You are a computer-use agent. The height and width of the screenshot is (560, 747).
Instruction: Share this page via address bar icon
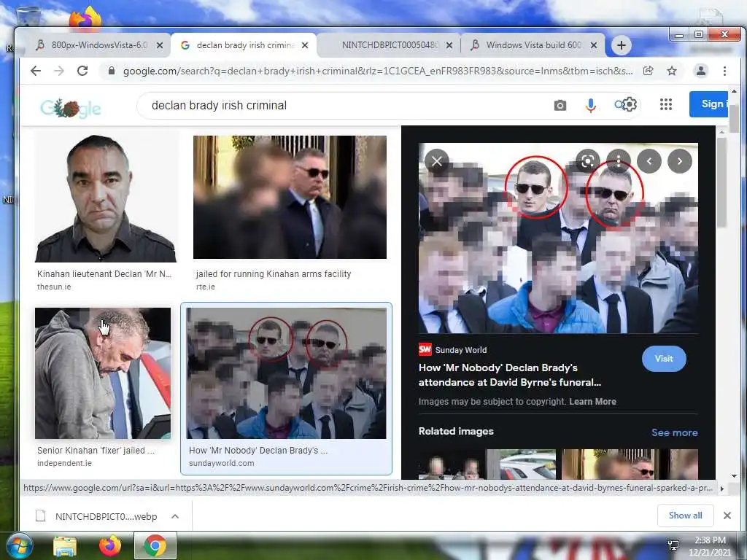(648, 71)
